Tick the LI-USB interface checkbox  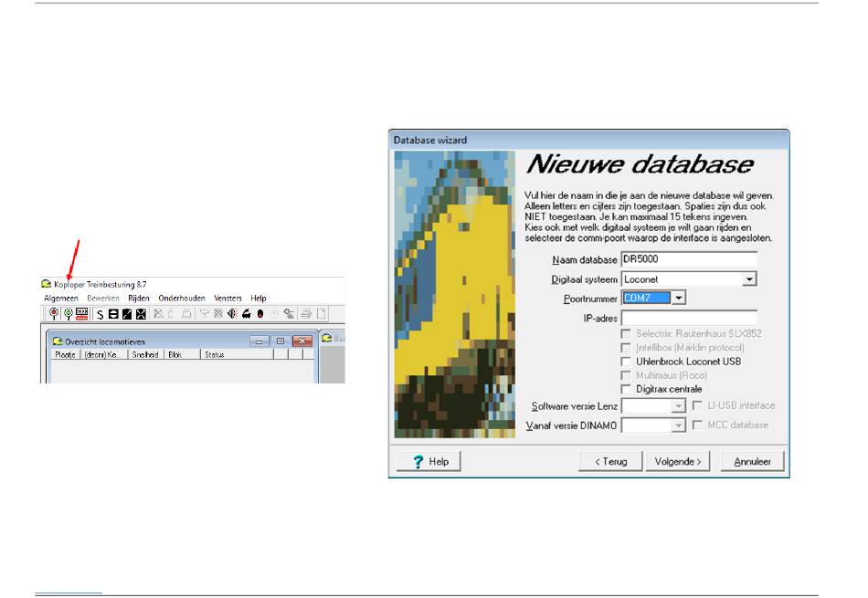[697, 405]
